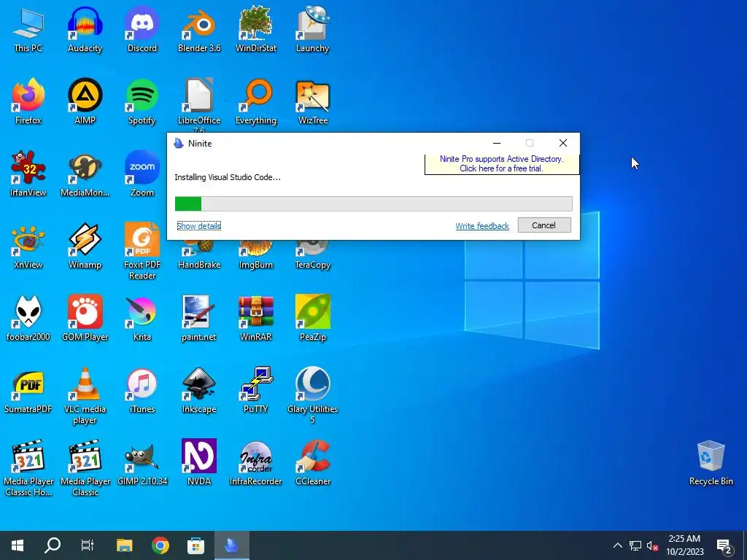The width and height of the screenshot is (747, 560).
Task: Select Media Player Classic Home Cinema icon
Action: point(28,467)
